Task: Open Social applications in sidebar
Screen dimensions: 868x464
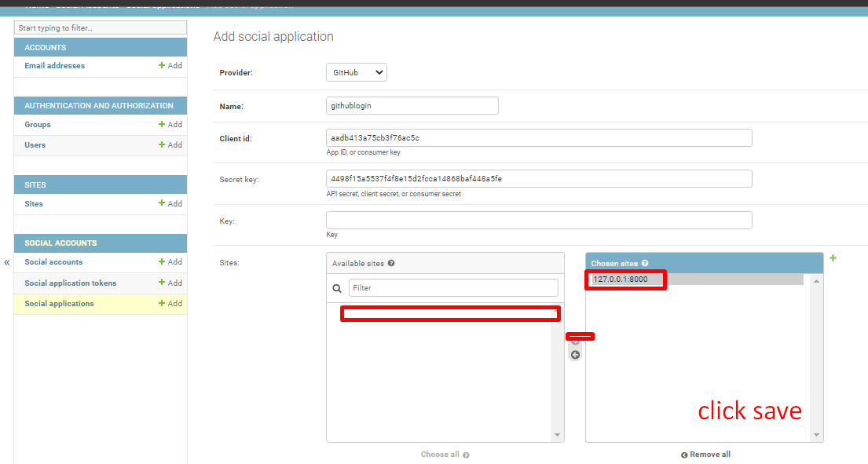Action: click(59, 304)
